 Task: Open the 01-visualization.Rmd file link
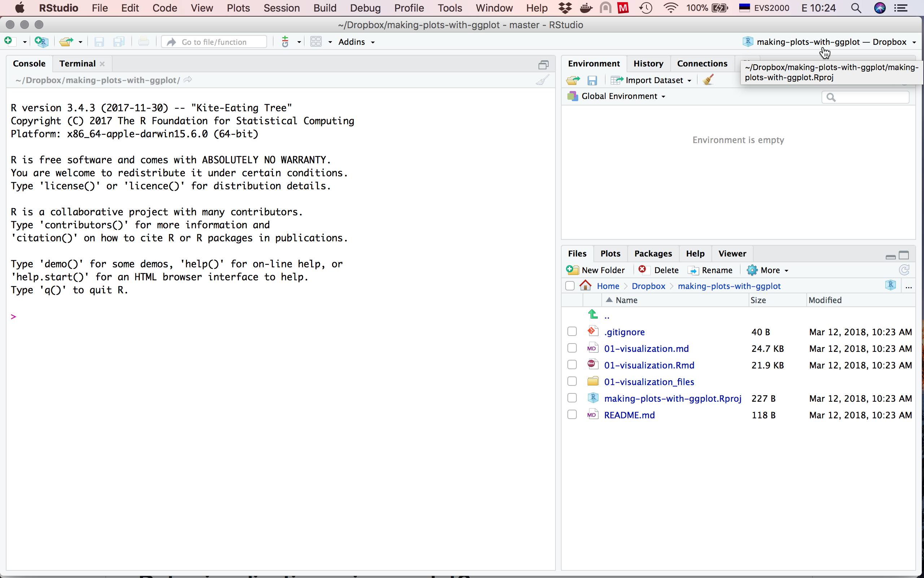[649, 365]
